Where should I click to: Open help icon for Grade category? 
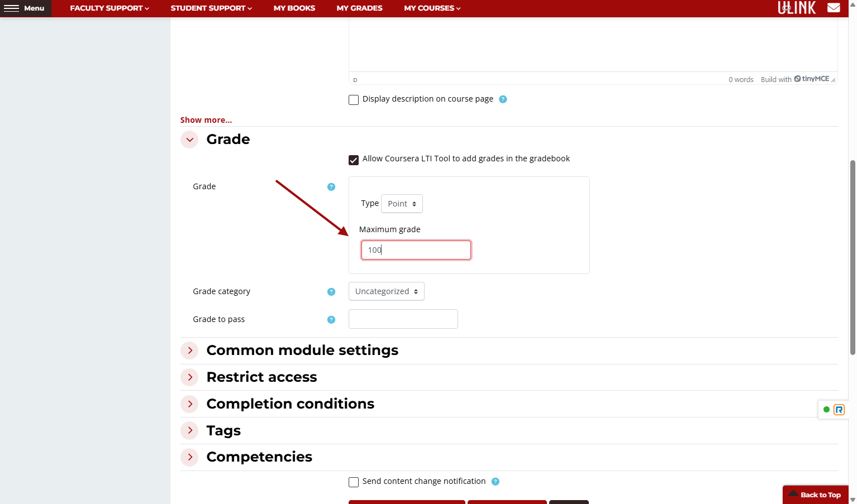pyautogui.click(x=331, y=292)
